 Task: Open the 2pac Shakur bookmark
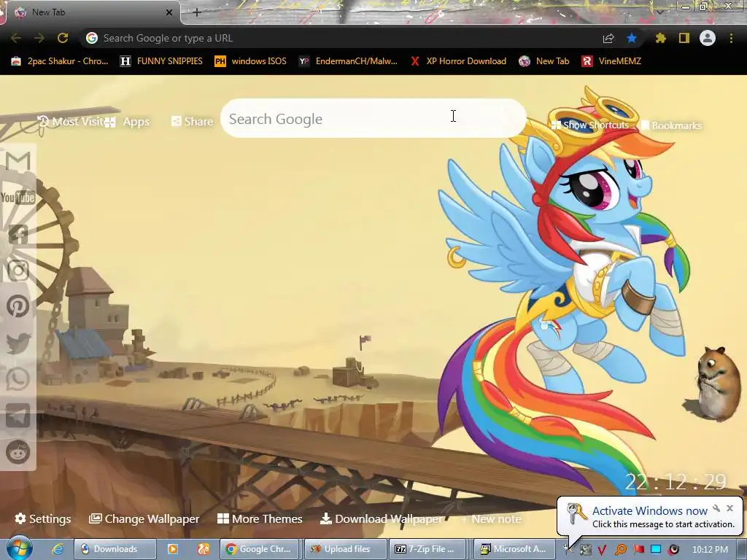(x=60, y=61)
